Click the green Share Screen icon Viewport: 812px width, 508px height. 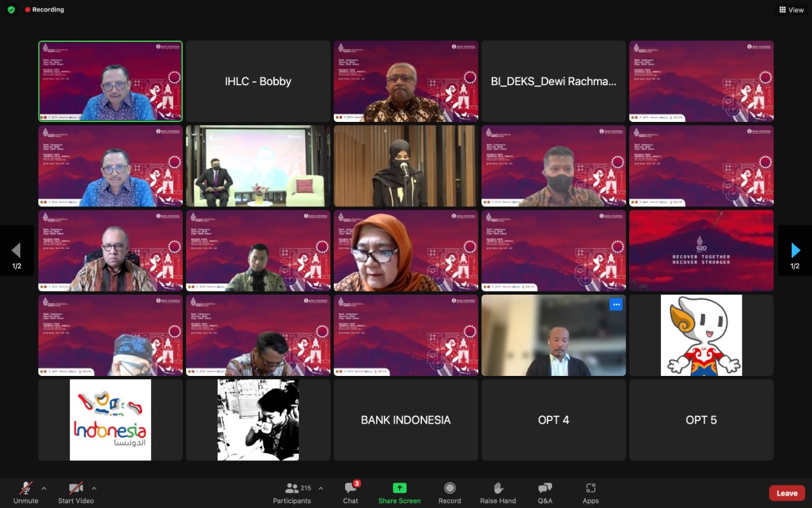click(400, 488)
